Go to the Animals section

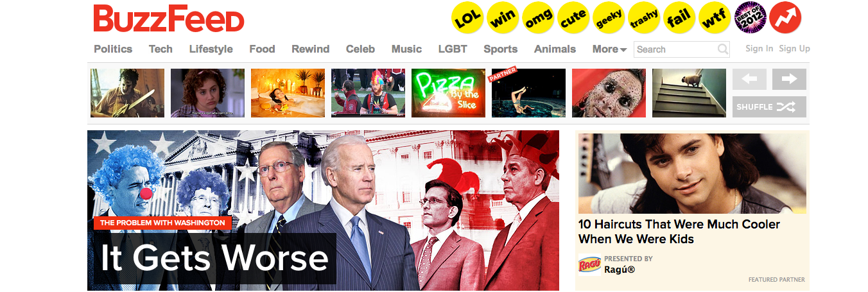tap(555, 49)
